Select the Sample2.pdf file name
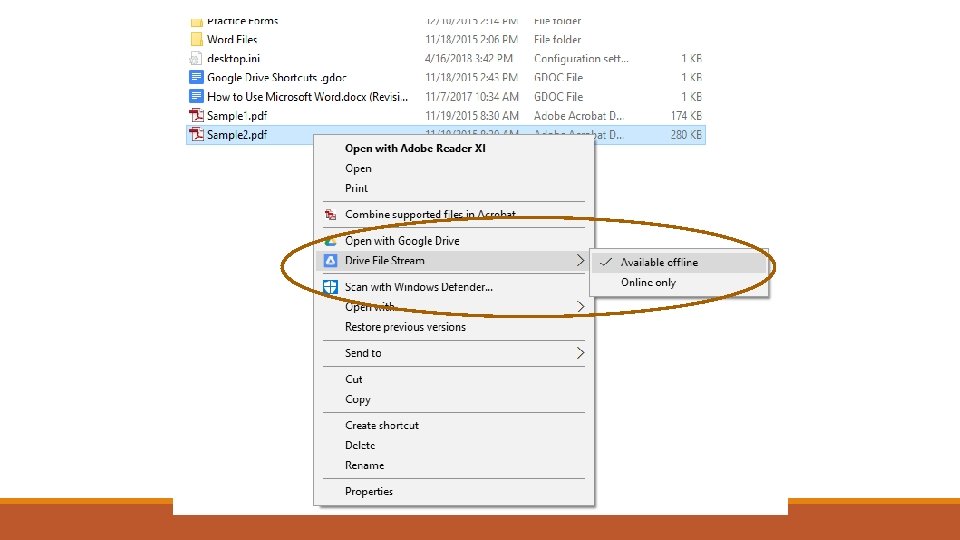 pos(237,134)
